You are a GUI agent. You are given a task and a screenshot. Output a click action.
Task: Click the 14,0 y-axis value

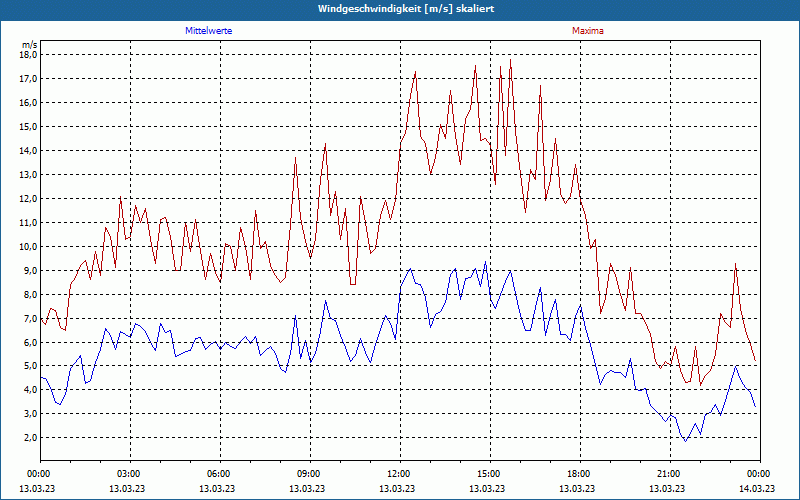[x=29, y=151]
